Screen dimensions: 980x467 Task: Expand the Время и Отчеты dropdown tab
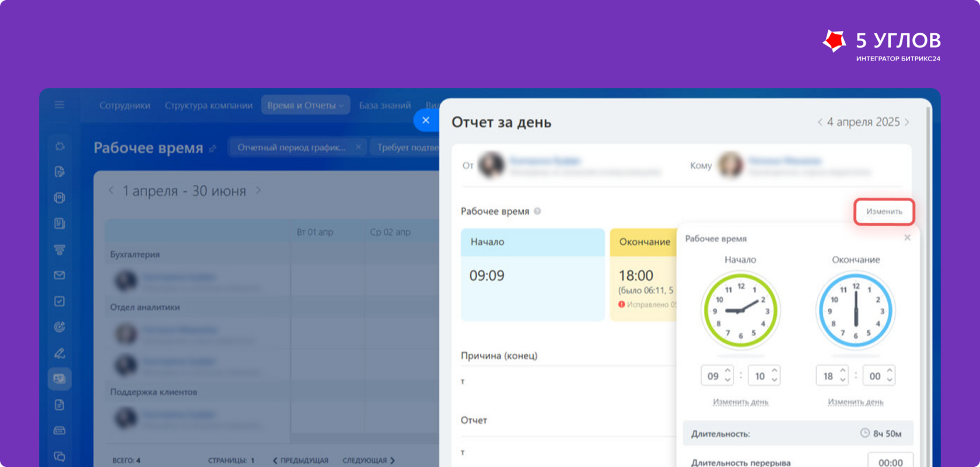pos(305,106)
